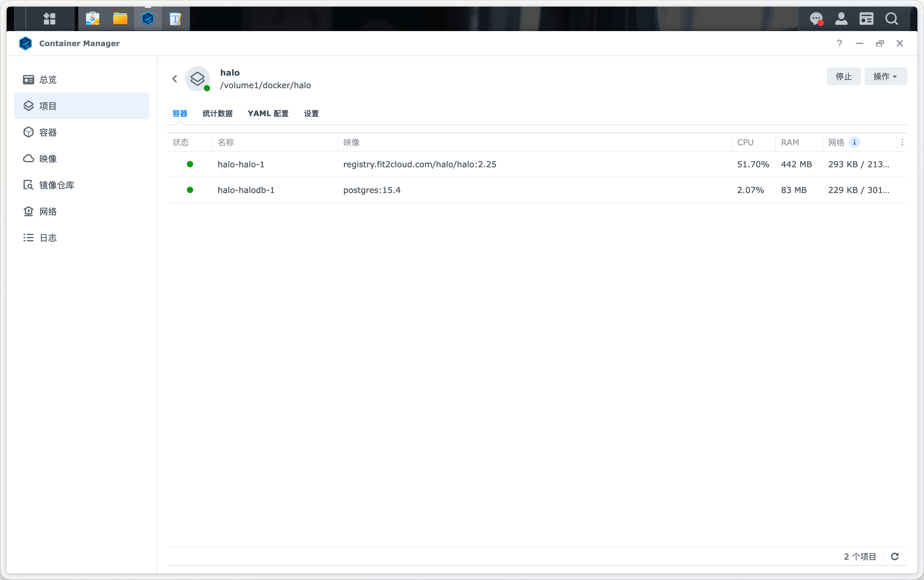The image size is (924, 580).
Task: Switch to the YAML 配置 tab
Action: coord(268,114)
